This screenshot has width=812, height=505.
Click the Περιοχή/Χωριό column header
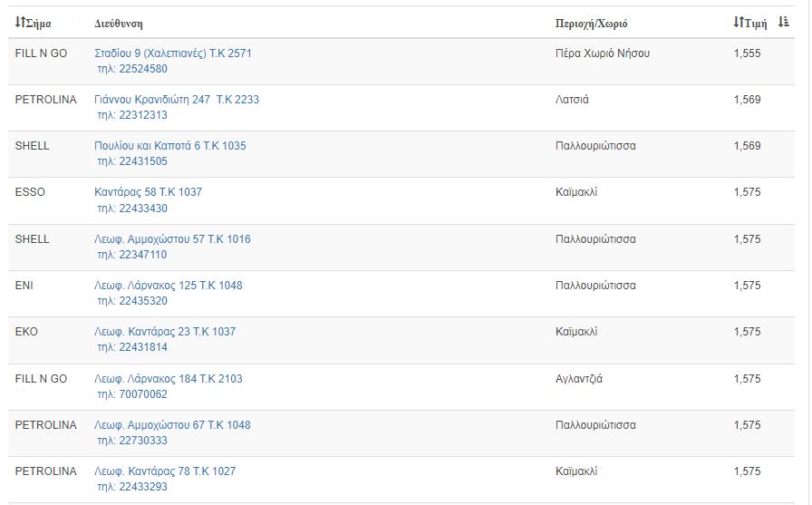pos(592,24)
